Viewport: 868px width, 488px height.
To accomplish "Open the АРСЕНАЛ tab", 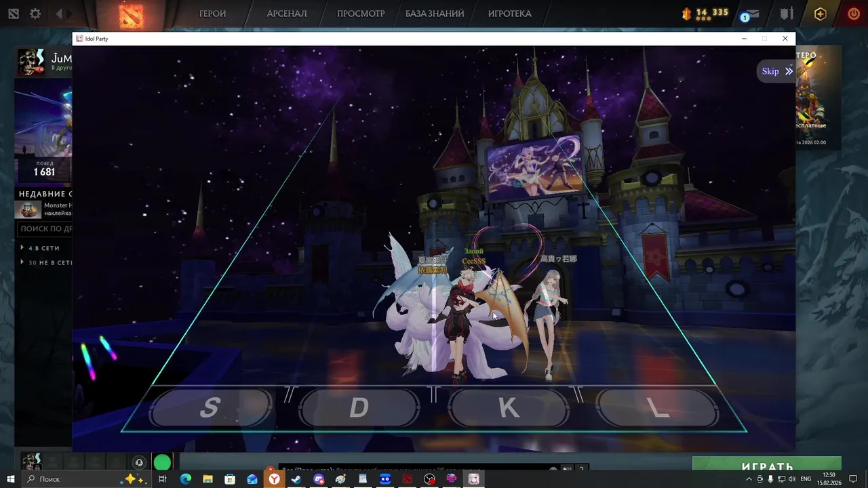I will pyautogui.click(x=286, y=14).
